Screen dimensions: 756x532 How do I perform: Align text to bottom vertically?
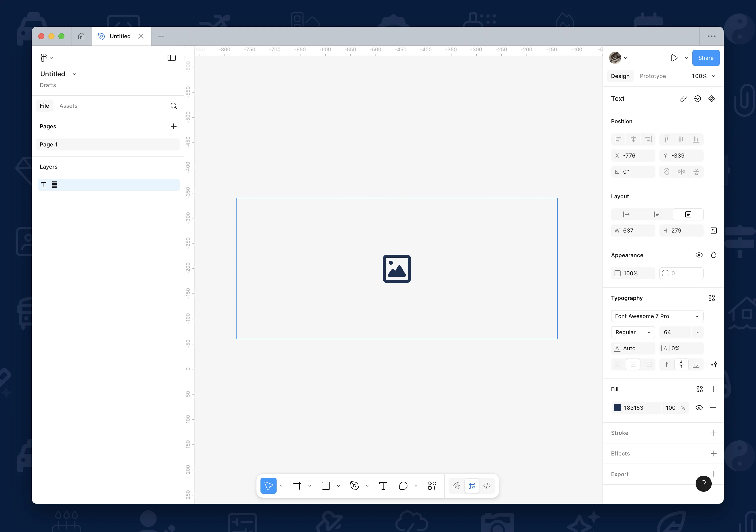tap(696, 364)
